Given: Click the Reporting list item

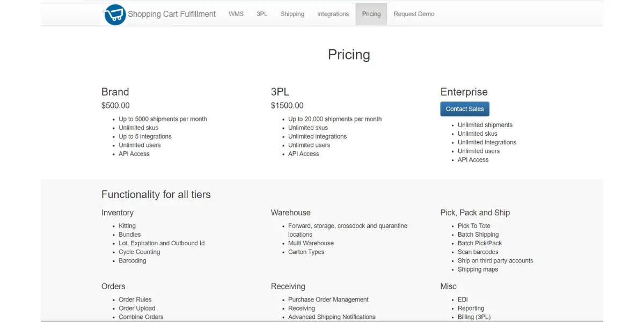Looking at the screenshot, I should (x=471, y=308).
